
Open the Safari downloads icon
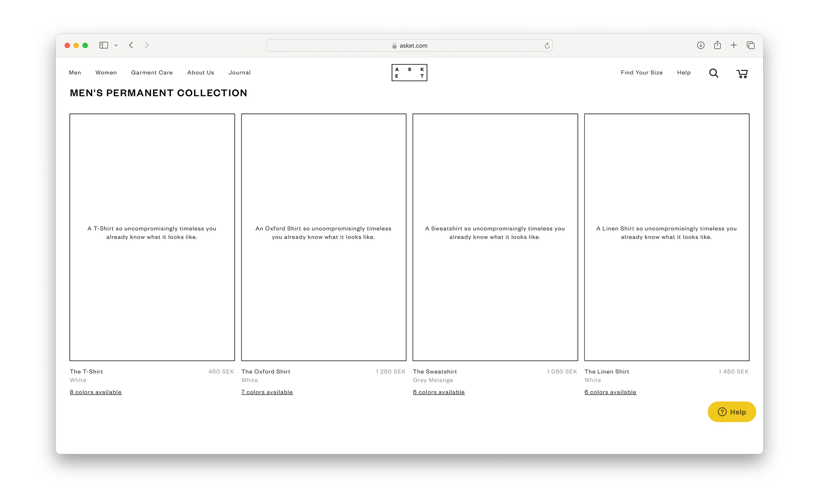(x=700, y=45)
